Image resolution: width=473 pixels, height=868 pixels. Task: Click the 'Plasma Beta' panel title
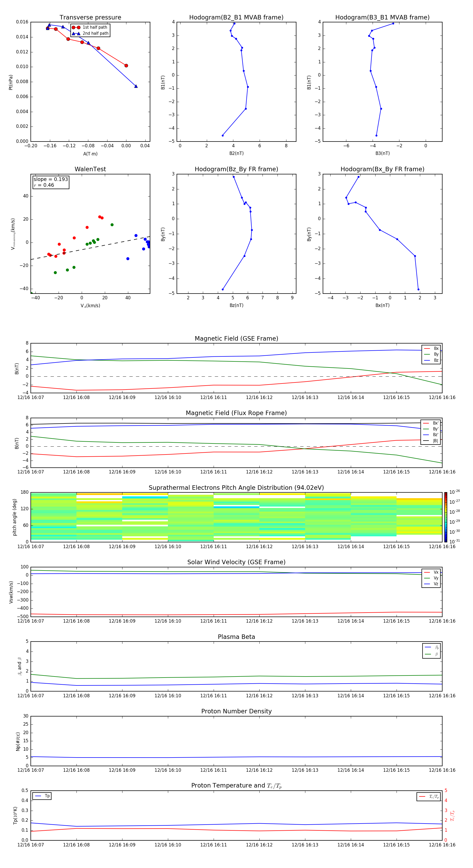coord(236,637)
